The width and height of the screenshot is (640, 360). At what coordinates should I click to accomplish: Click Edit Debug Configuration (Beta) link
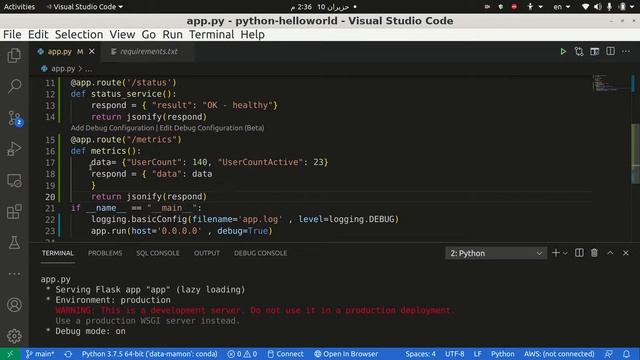tap(212, 128)
